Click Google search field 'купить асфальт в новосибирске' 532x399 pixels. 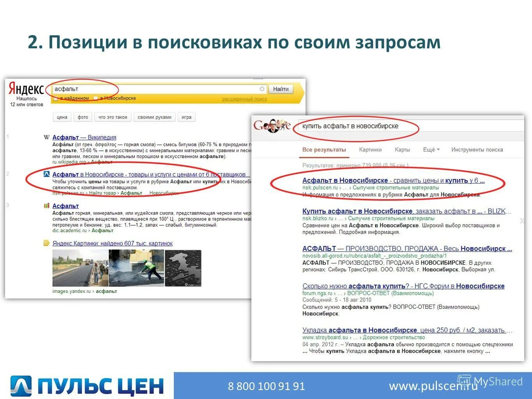[x=411, y=126]
